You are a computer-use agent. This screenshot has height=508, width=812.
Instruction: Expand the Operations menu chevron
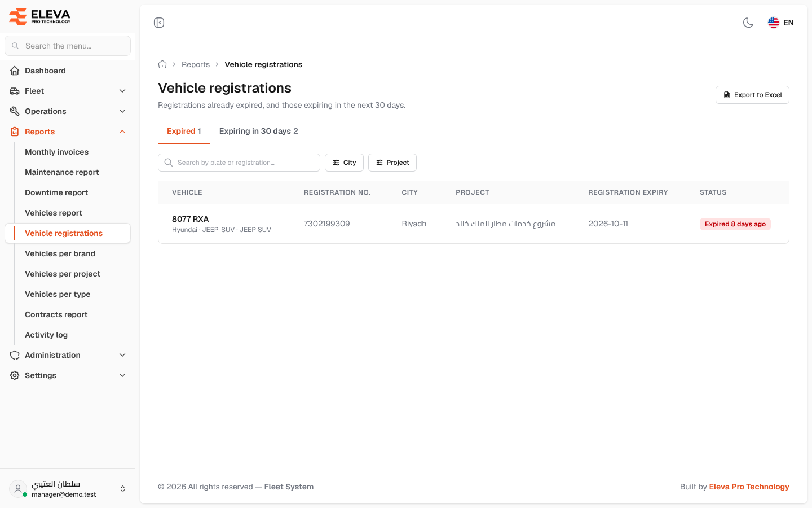[122, 111]
